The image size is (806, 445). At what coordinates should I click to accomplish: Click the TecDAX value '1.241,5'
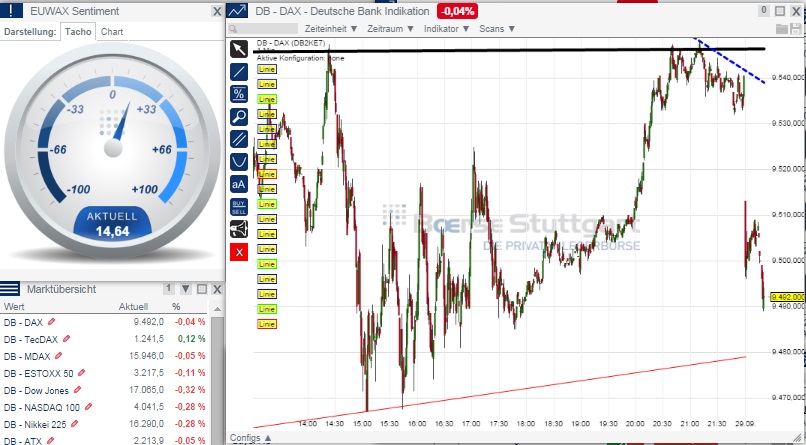pyautogui.click(x=149, y=339)
